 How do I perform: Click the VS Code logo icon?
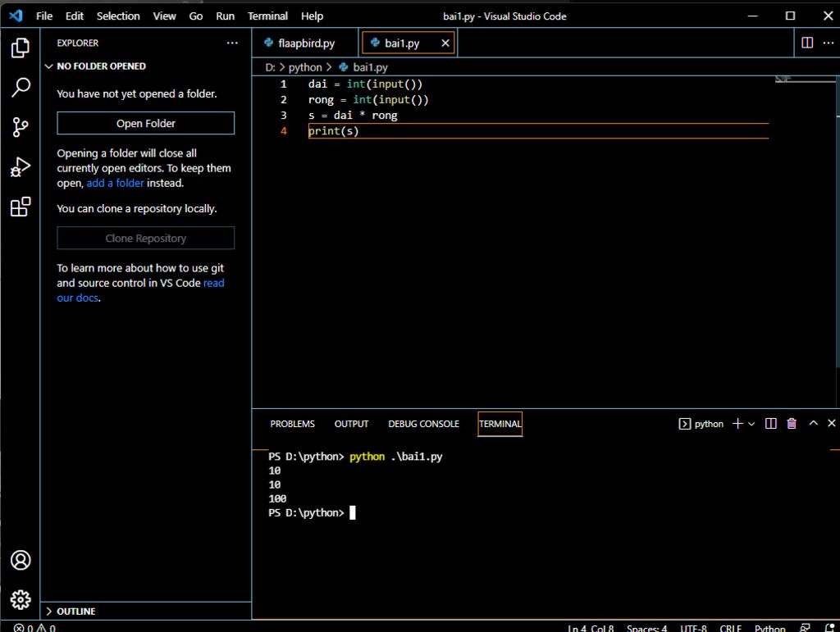pos(16,16)
